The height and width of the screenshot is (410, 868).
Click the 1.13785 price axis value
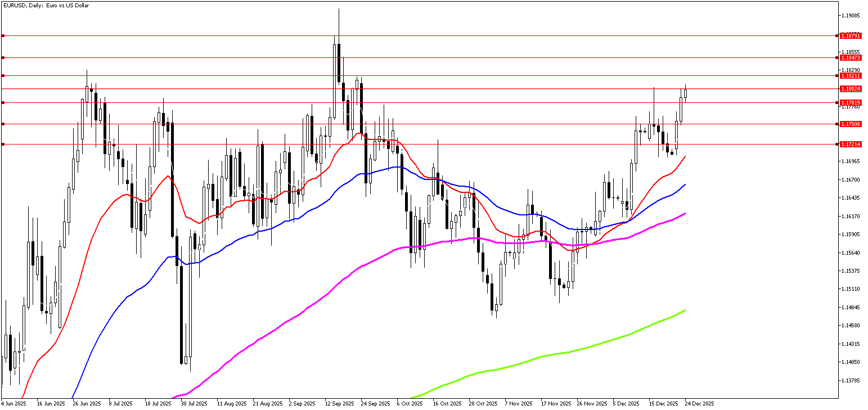(851, 380)
